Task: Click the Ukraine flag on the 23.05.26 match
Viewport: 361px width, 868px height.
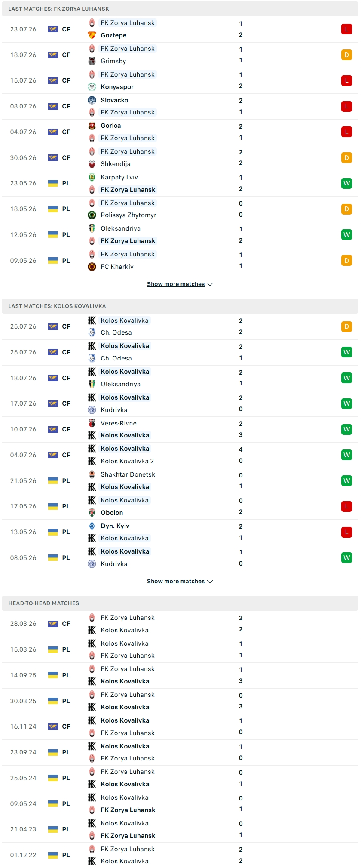Action: [53, 183]
